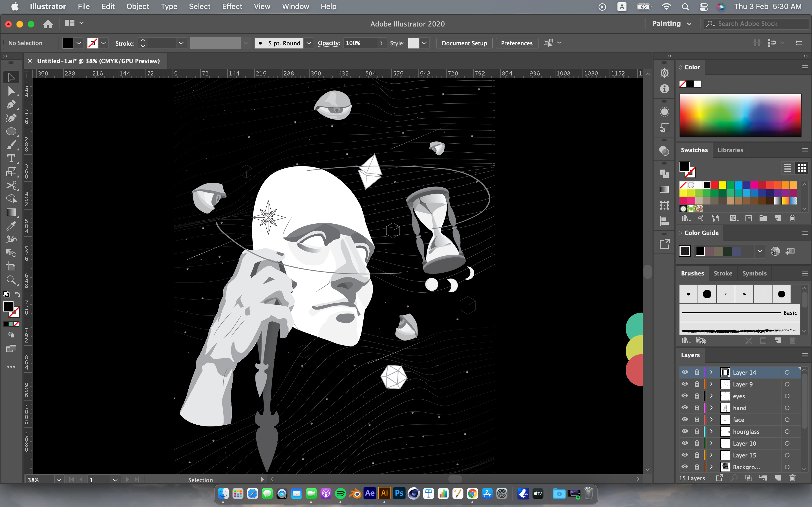Select the Zoom tool
812x507 pixels.
[x=11, y=280]
